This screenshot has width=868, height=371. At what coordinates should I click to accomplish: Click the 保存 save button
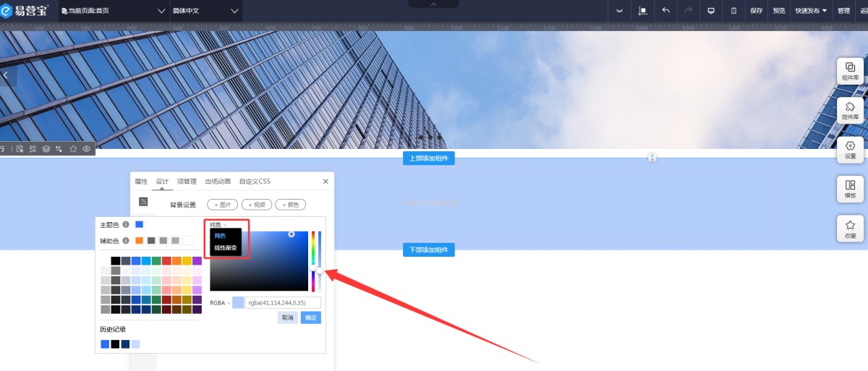[x=757, y=11]
